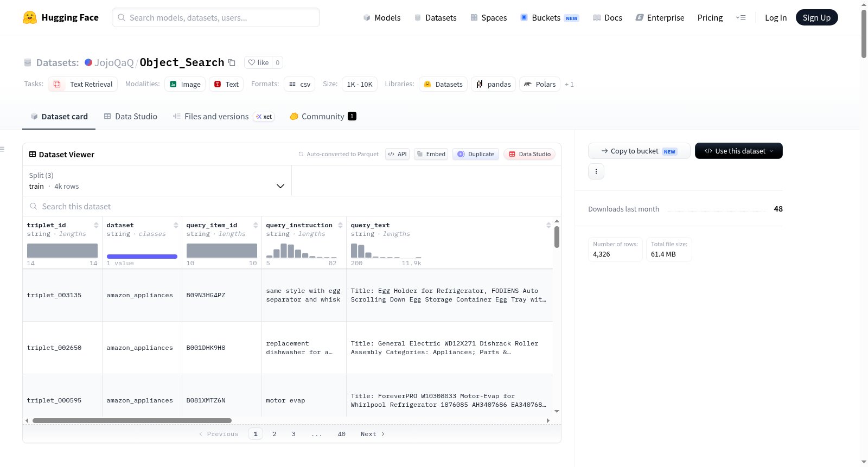This screenshot has height=467, width=868.
Task: Click the page vertical scrollbar
Action: point(864,34)
